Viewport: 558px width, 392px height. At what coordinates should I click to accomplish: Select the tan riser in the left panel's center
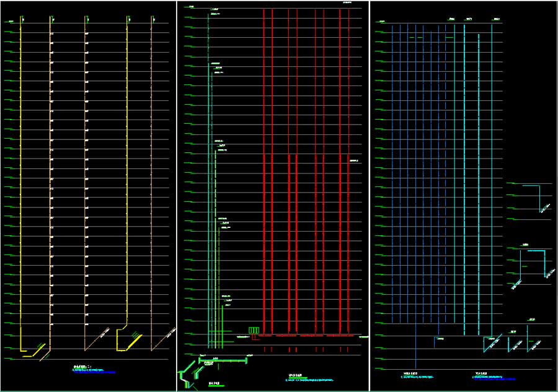coord(85,186)
